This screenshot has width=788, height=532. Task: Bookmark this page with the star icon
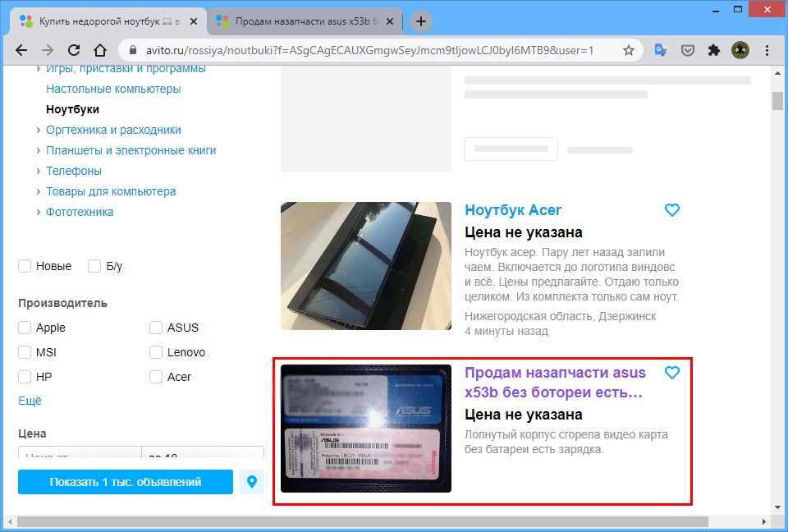pos(629,50)
